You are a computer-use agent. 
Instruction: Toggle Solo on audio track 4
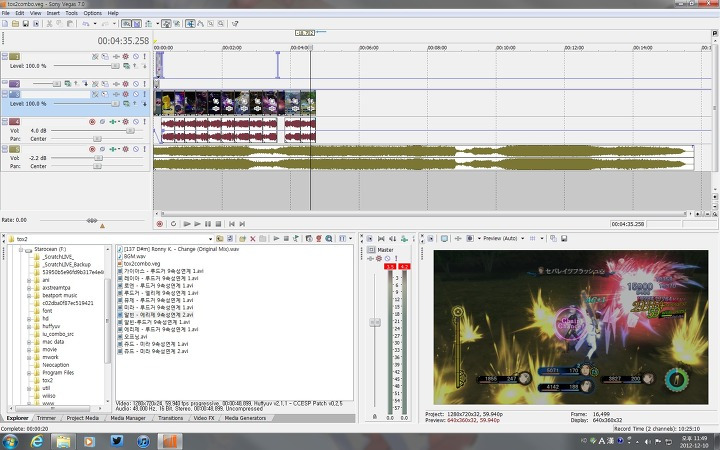144,122
